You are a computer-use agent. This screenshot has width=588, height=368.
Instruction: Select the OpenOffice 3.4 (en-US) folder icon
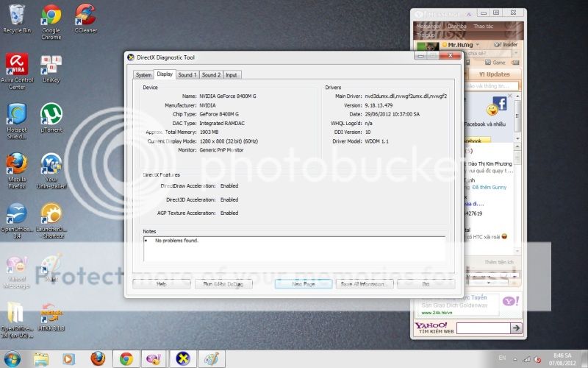pyautogui.click(x=17, y=320)
